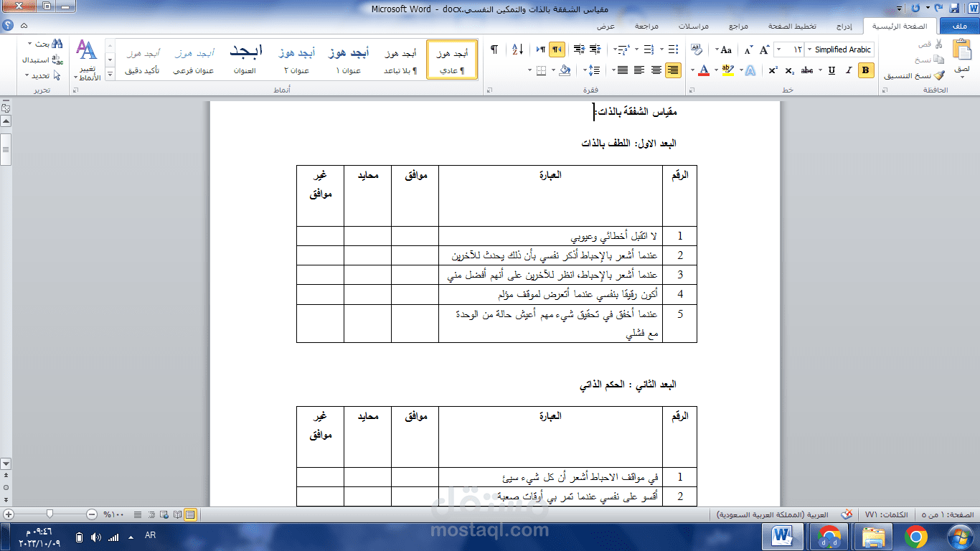Click the Web Layout view icon
The width and height of the screenshot is (980, 551).
[x=165, y=514]
